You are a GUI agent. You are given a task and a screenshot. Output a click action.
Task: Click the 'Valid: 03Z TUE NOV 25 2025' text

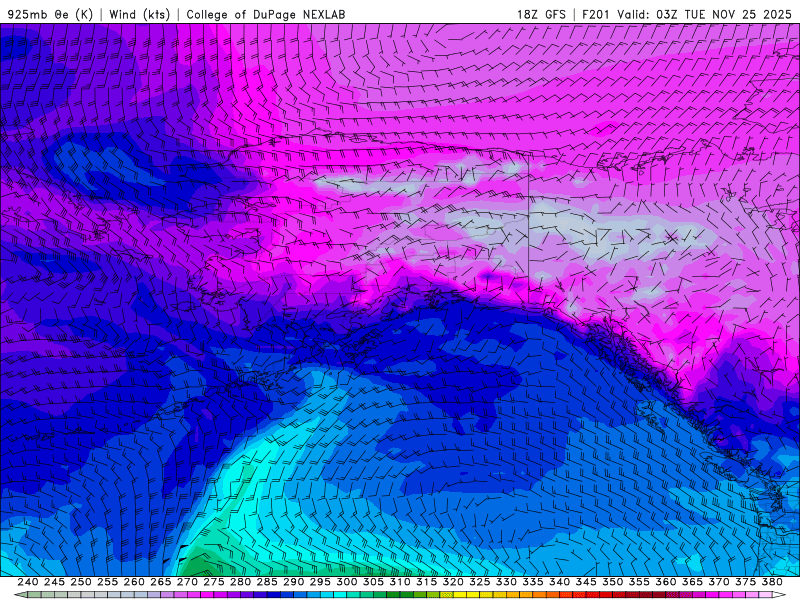click(704, 14)
